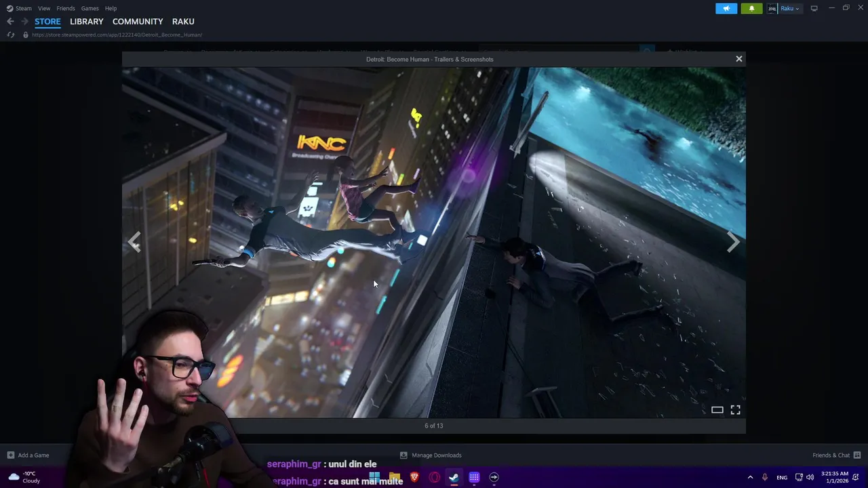Open Manage Downloads
Image resolution: width=868 pixels, height=488 pixels.
pyautogui.click(x=431, y=455)
